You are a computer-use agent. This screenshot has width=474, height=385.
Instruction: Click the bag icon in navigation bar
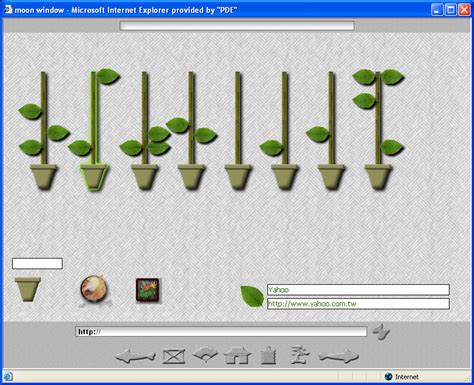point(268,356)
